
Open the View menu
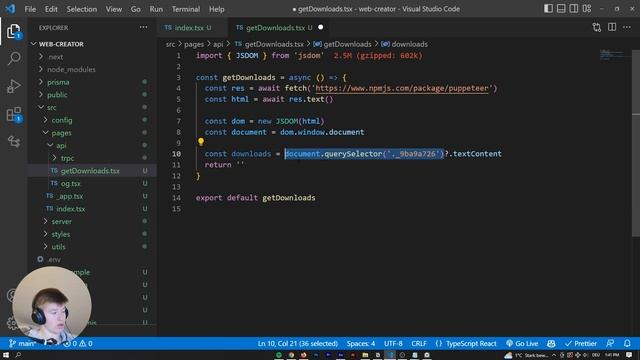[x=113, y=9]
